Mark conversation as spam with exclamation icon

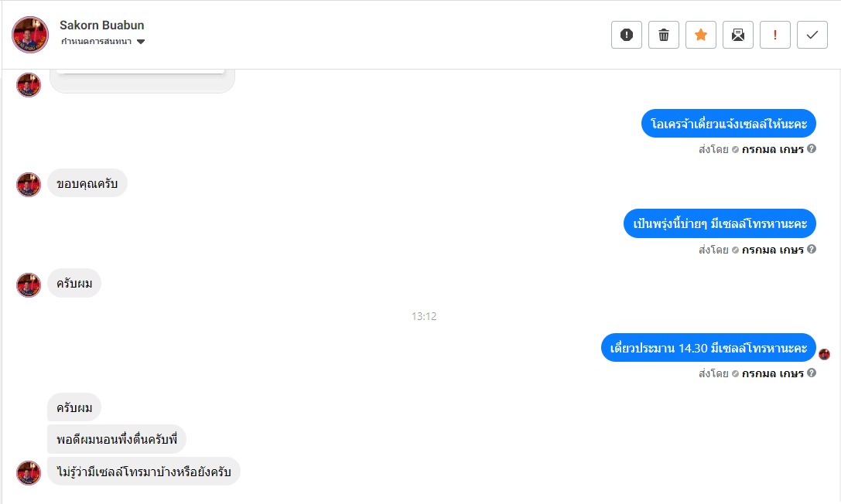click(x=627, y=35)
